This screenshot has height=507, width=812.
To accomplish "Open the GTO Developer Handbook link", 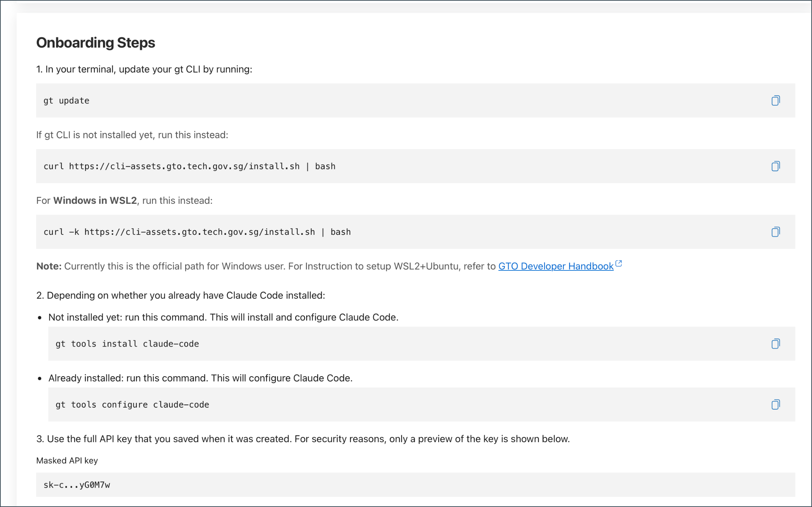I will pos(556,266).
